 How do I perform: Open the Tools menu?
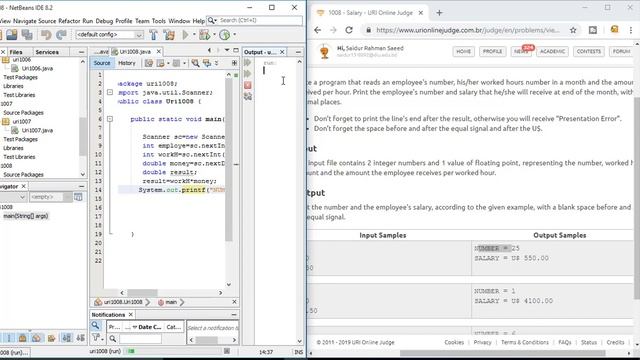[x=159, y=21]
